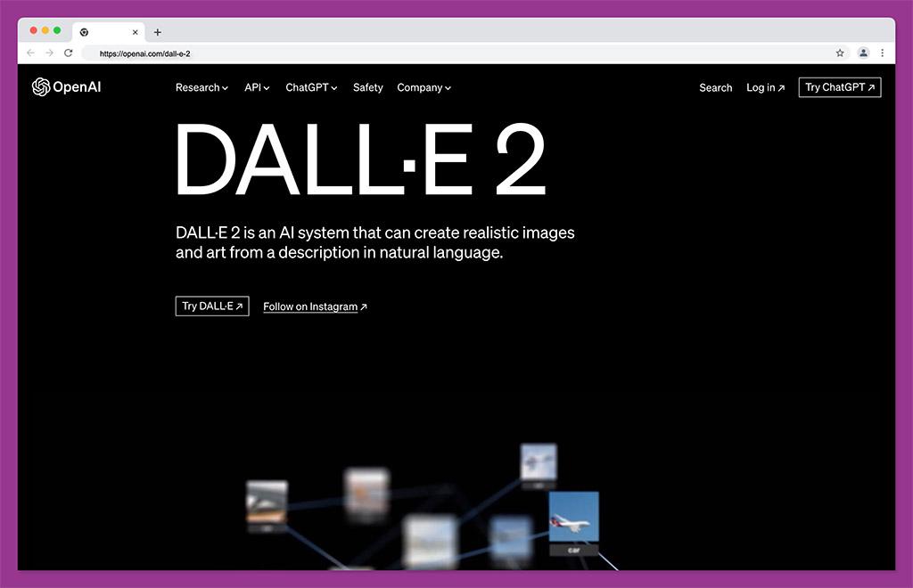Open the Follow on Instagram link
Screen dimensions: 913x588
coord(315,306)
